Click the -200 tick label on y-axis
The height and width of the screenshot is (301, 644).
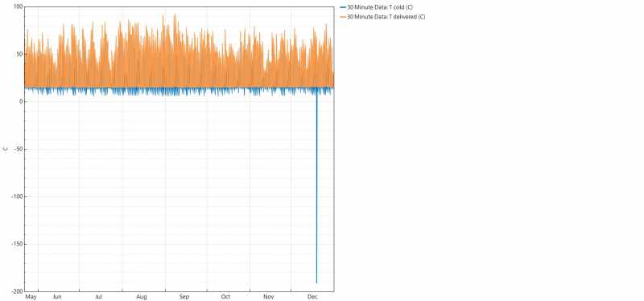pyautogui.click(x=16, y=291)
